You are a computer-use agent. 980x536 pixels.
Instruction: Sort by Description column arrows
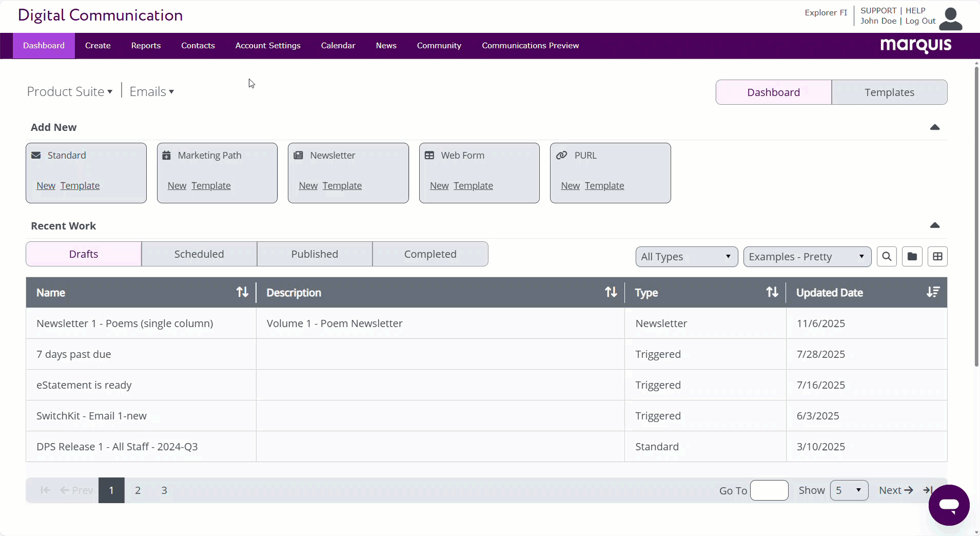pyautogui.click(x=611, y=293)
